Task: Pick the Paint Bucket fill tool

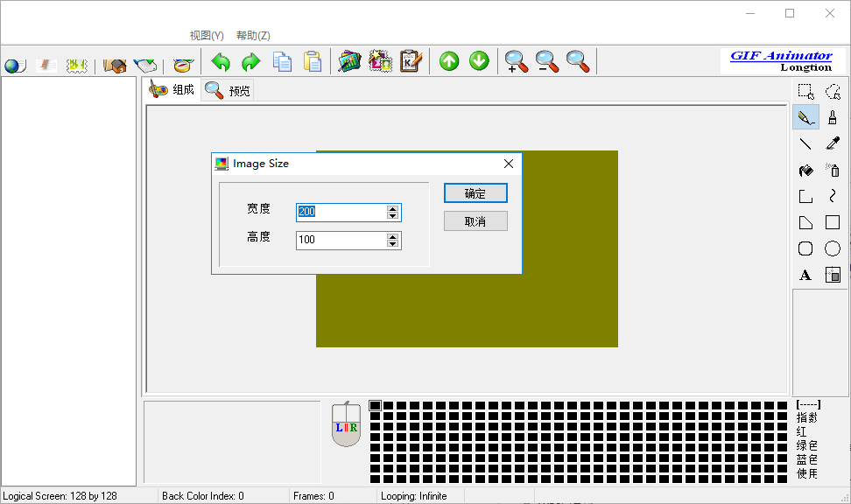Action: tap(805, 171)
